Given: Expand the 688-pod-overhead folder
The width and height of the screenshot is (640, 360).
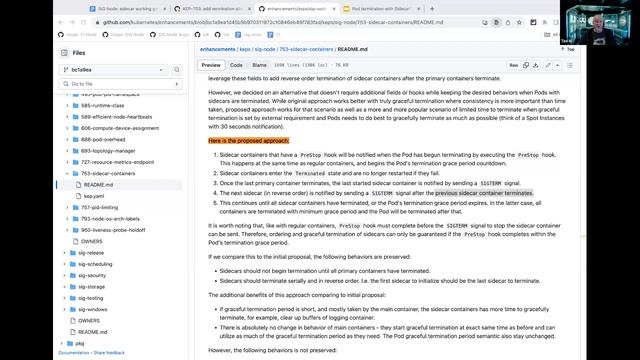Looking at the screenshot, I should pyautogui.click(x=67, y=140).
